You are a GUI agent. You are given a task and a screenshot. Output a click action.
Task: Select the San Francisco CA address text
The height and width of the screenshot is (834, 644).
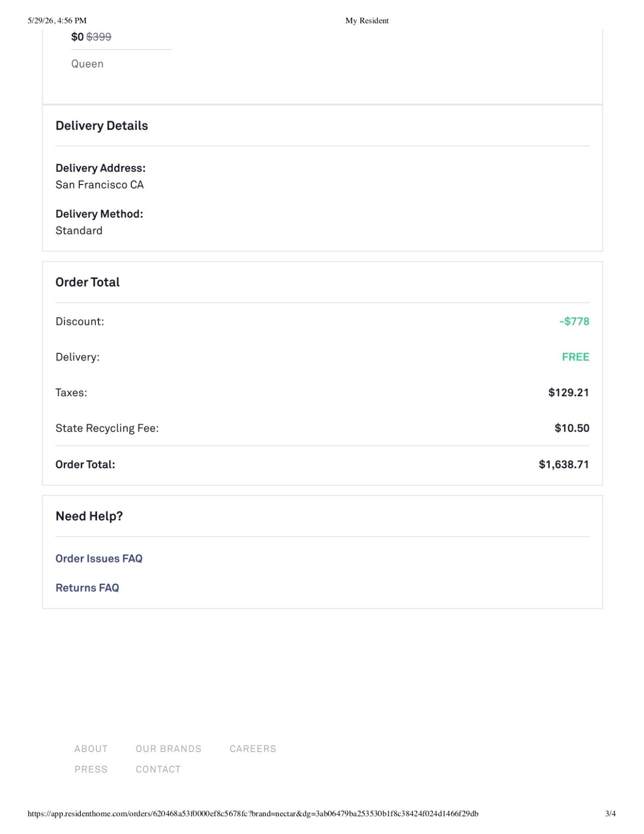pos(100,185)
